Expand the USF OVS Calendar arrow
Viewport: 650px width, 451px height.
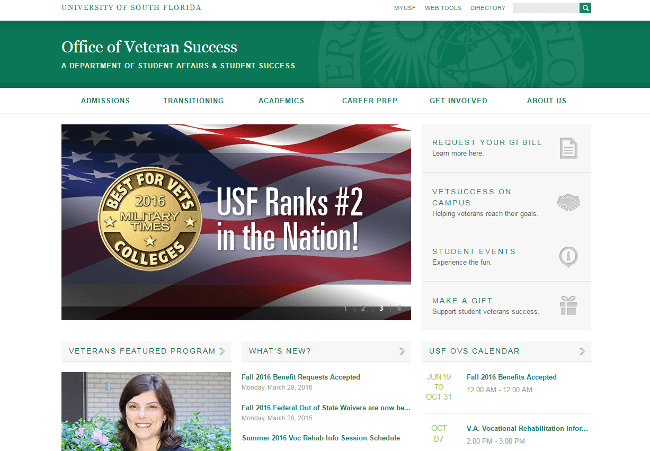[x=582, y=351]
